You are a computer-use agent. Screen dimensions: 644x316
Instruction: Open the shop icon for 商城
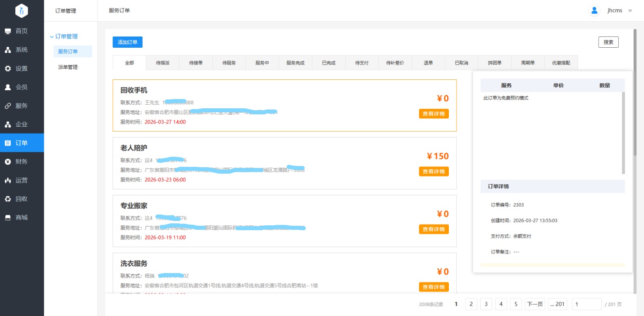tap(8, 217)
